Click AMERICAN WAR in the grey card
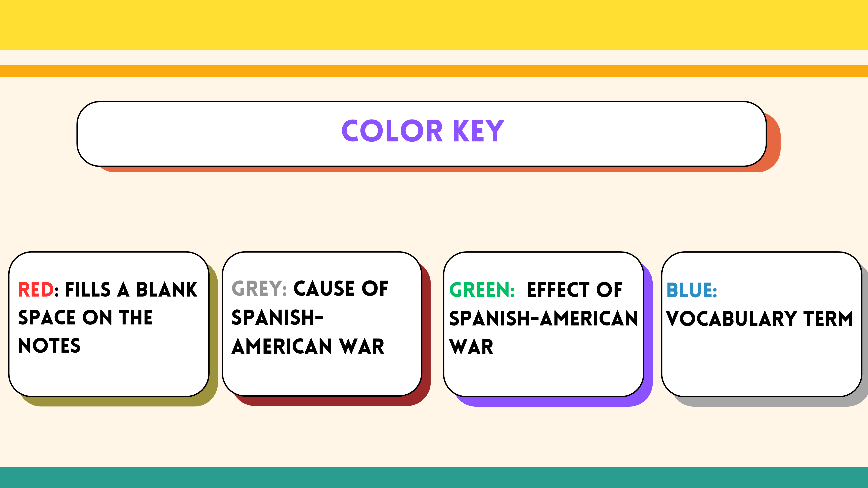The image size is (868, 488). click(308, 346)
